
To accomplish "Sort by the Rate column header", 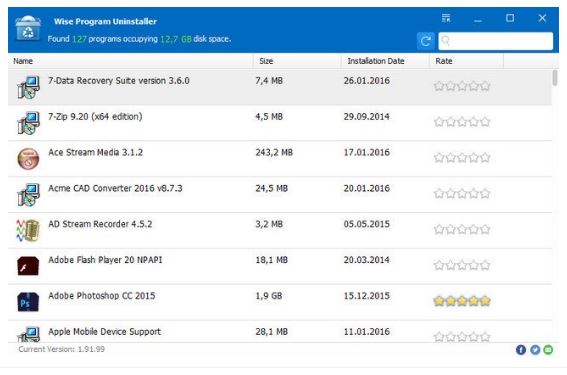I will click(x=466, y=61).
